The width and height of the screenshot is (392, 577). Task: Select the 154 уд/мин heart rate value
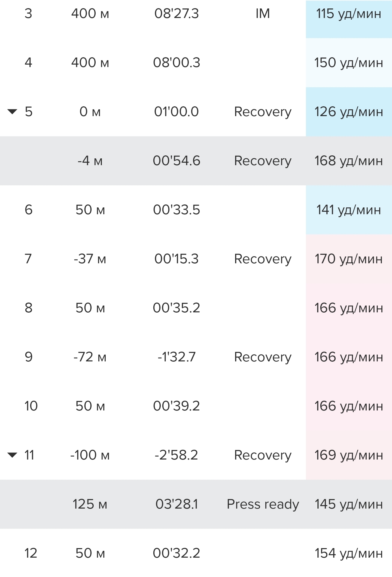click(348, 553)
